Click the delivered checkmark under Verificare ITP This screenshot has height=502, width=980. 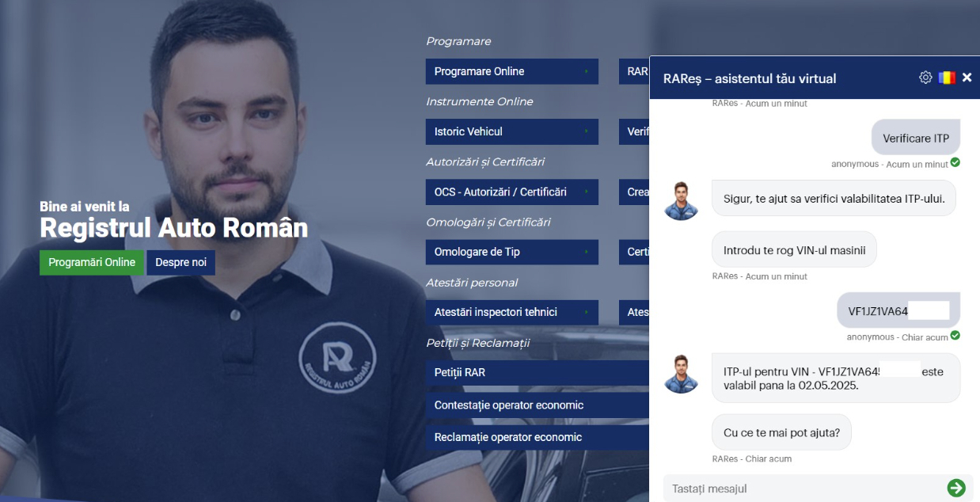[x=955, y=163]
